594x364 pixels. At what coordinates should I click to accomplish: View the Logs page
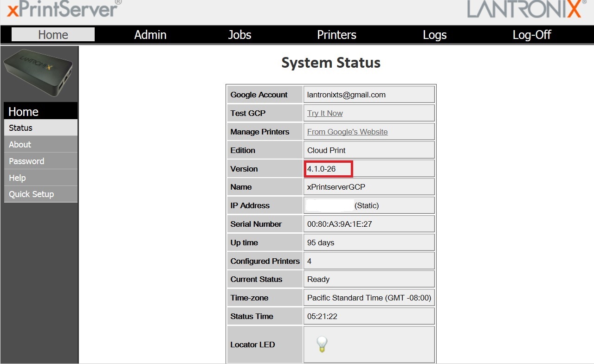(434, 35)
